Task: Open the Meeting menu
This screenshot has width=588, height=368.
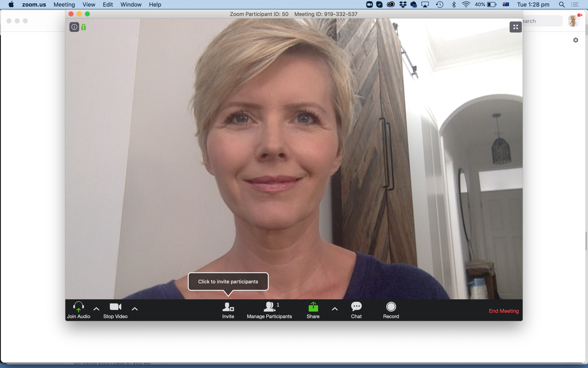Action: (64, 4)
